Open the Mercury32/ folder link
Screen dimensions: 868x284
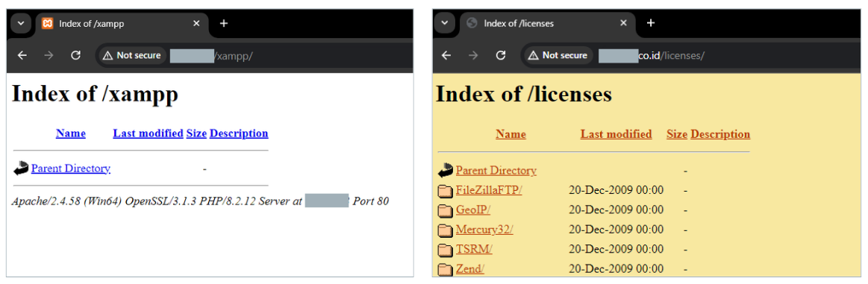pos(484,230)
